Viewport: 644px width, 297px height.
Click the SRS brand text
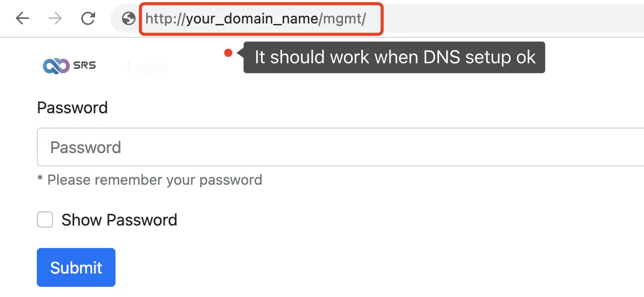84,66
